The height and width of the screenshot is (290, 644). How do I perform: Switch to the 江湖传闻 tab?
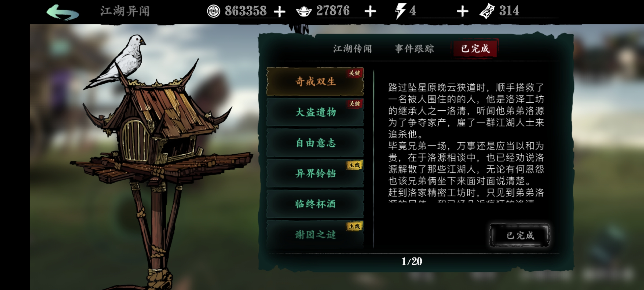coord(353,49)
